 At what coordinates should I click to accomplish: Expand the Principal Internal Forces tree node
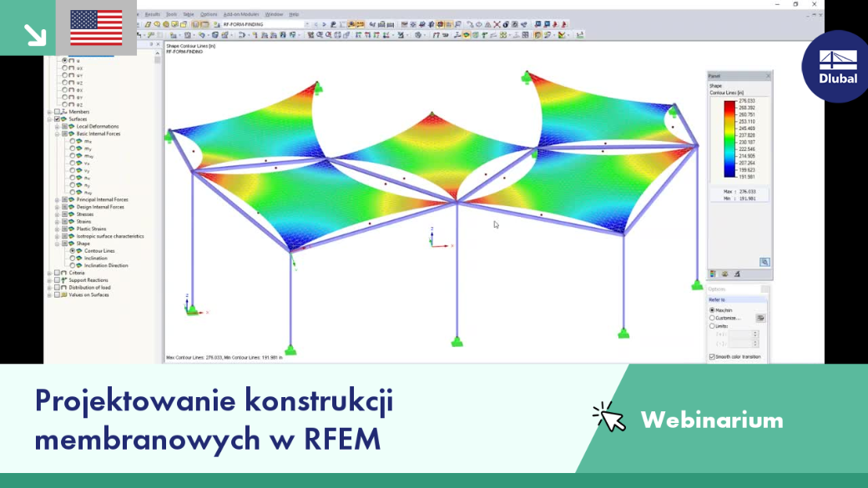click(x=57, y=199)
